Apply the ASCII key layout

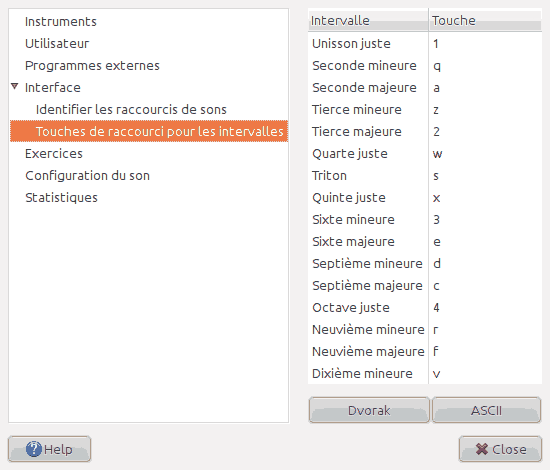(x=487, y=410)
